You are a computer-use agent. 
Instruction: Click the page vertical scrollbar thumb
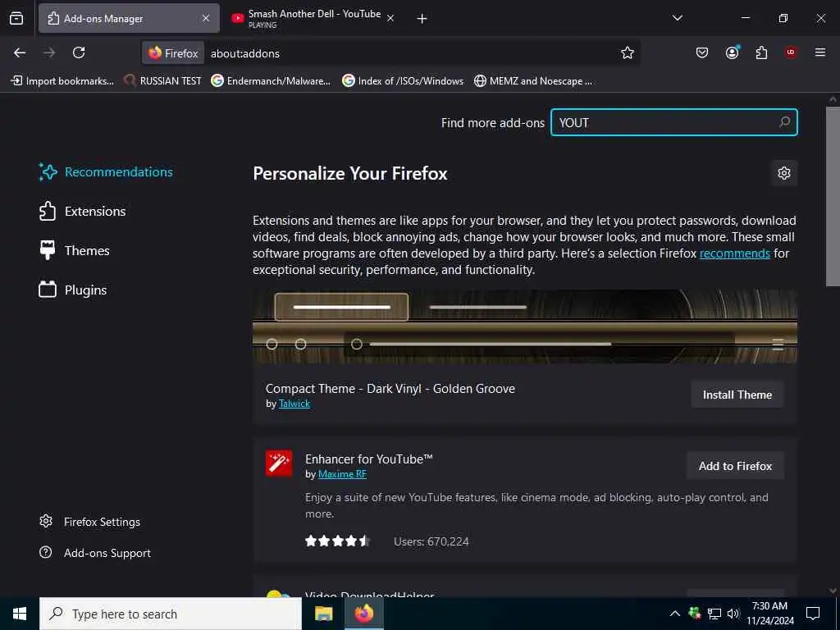pos(833,197)
